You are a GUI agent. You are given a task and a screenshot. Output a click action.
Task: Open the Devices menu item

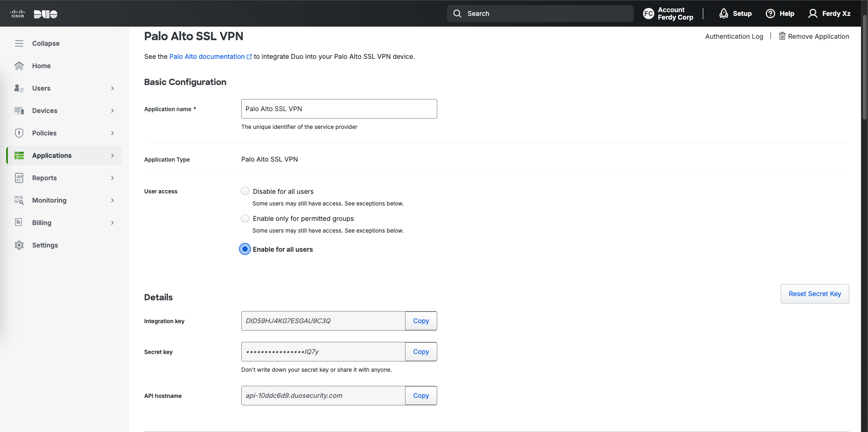45,111
